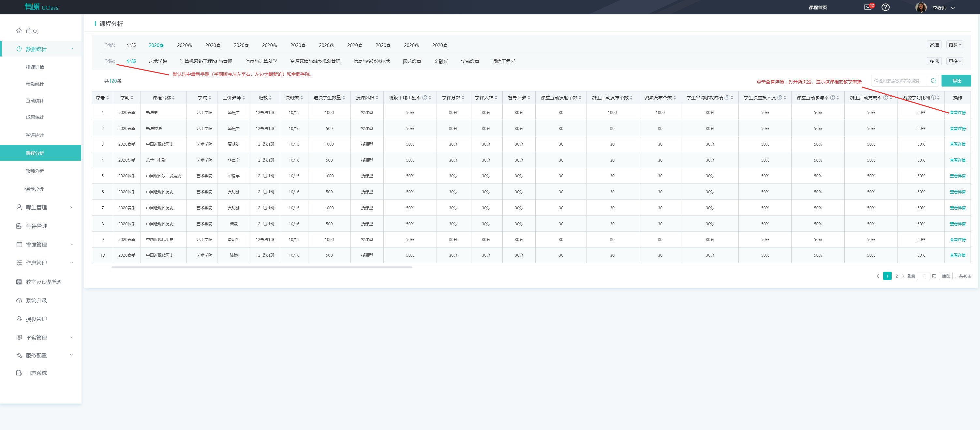Click the search magnifier icon
This screenshot has height=430, width=980.
[933, 81]
